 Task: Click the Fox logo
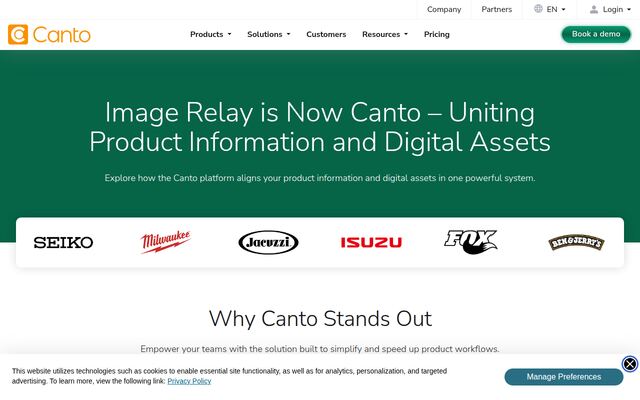click(471, 242)
